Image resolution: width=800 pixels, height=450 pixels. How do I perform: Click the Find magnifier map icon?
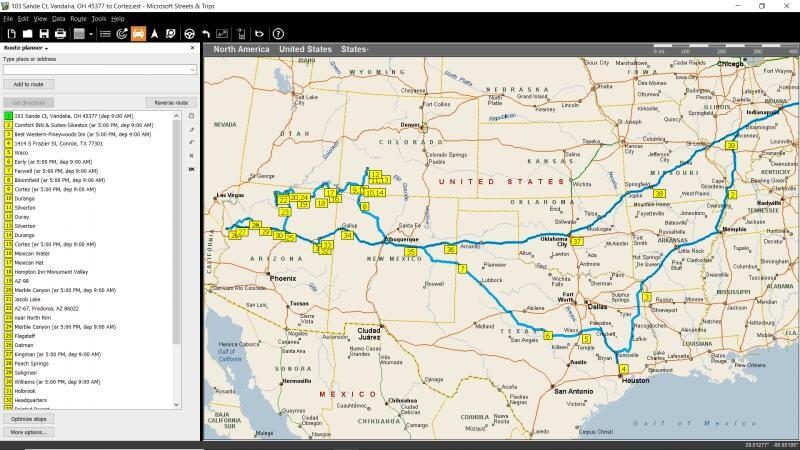pos(170,34)
